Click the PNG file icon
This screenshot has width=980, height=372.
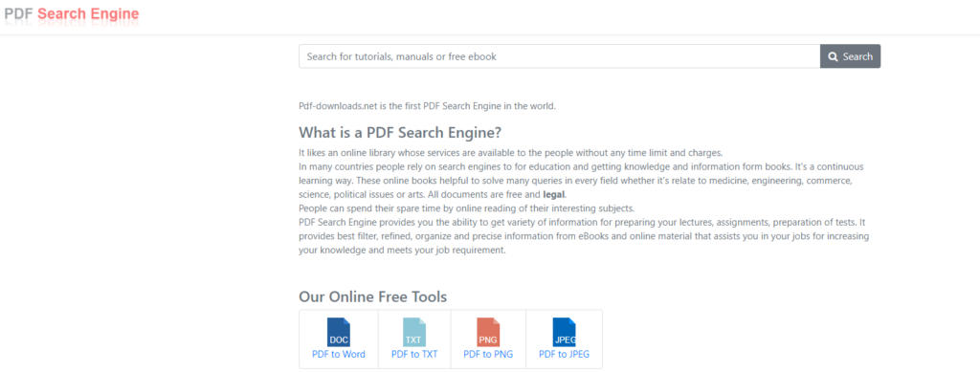coord(488,332)
